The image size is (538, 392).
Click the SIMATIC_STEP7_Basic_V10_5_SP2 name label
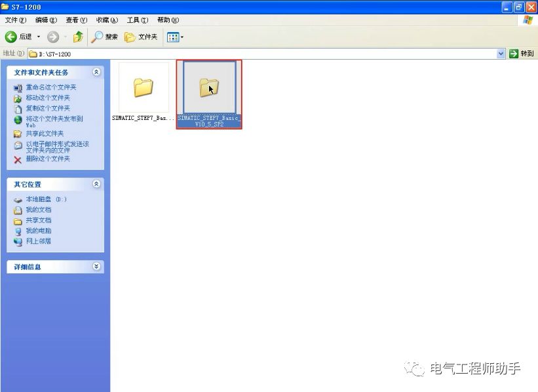tap(209, 121)
